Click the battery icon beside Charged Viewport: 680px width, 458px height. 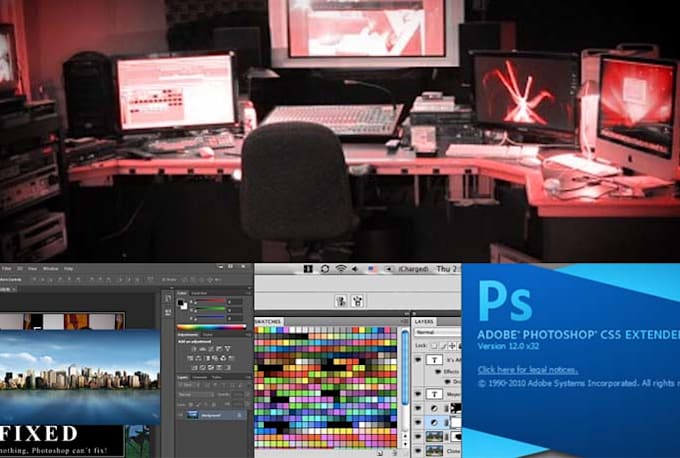click(x=389, y=269)
